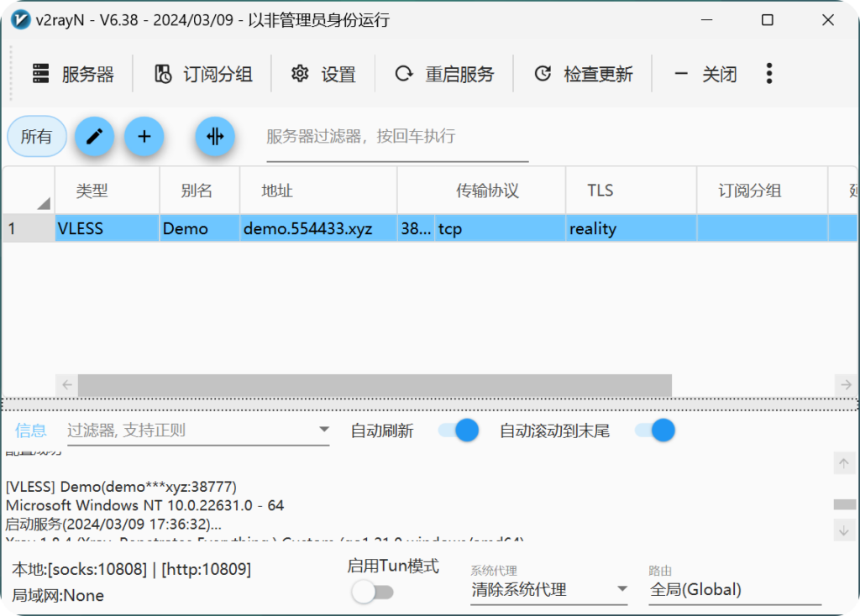Expand the log filter dropdown arrow
The width and height of the screenshot is (860, 616).
click(324, 431)
